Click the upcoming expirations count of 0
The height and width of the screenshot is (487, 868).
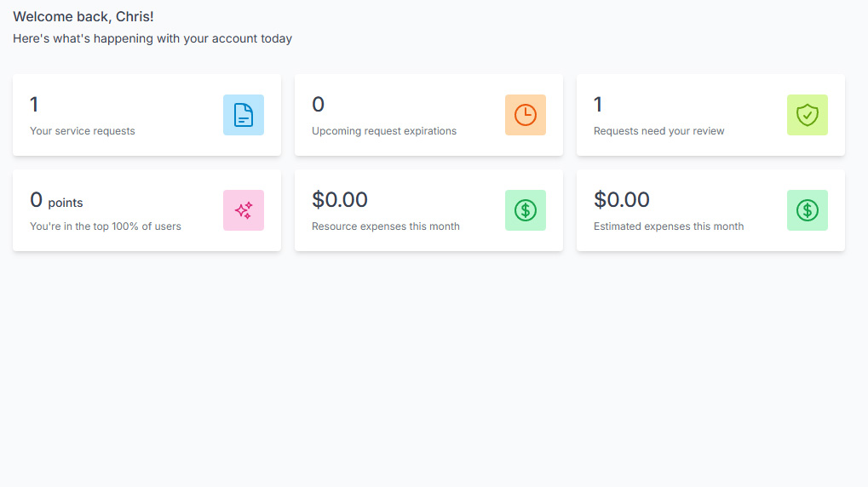click(318, 105)
